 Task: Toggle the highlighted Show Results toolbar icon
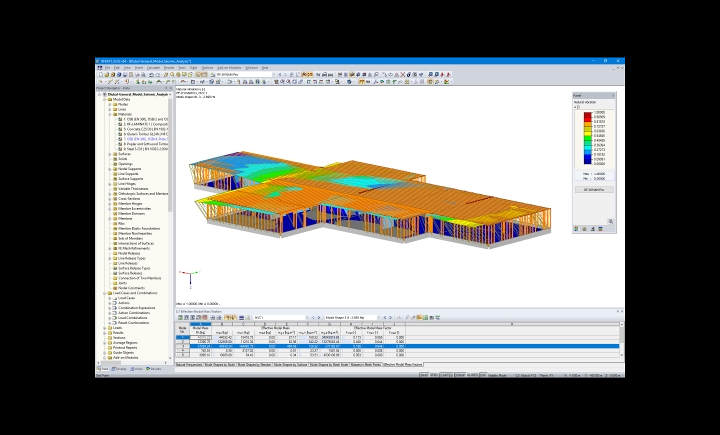pos(304,74)
